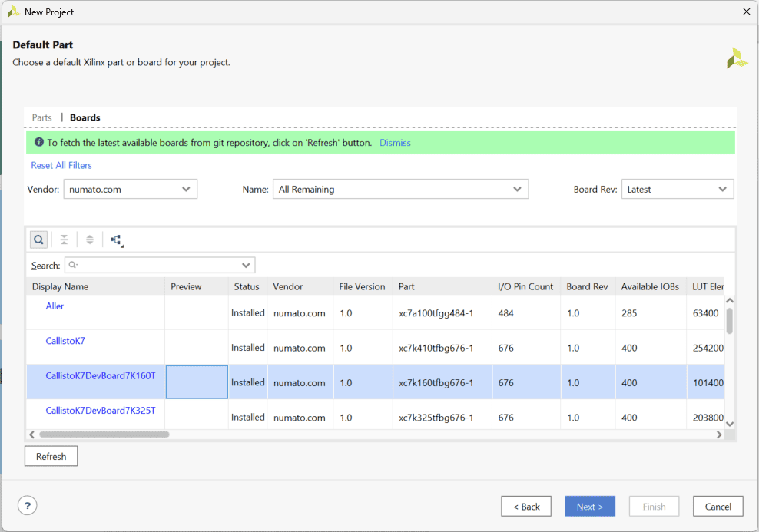
Task: Open the Board Rev 'Latest' dropdown
Action: (x=677, y=189)
